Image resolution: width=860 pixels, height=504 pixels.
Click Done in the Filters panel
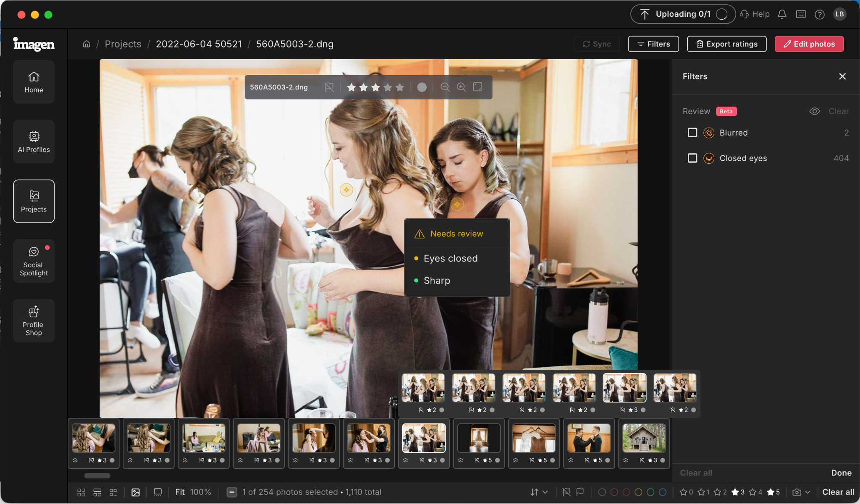(842, 473)
